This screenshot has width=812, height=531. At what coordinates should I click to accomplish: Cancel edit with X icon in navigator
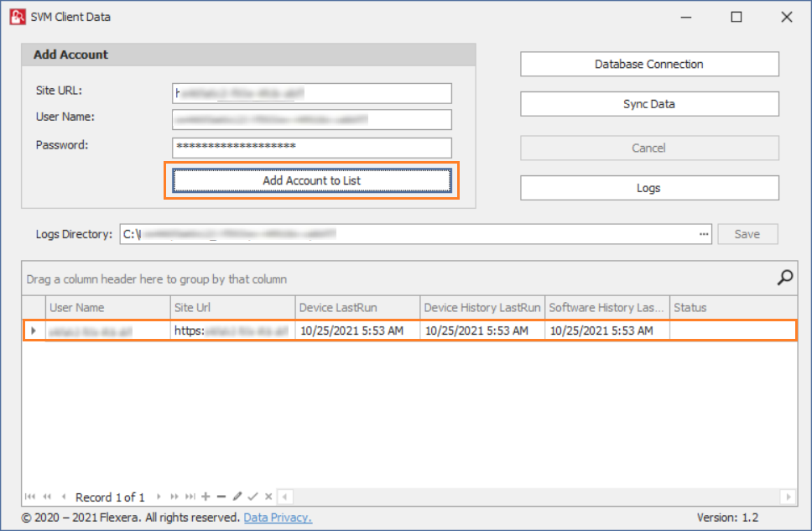268,497
